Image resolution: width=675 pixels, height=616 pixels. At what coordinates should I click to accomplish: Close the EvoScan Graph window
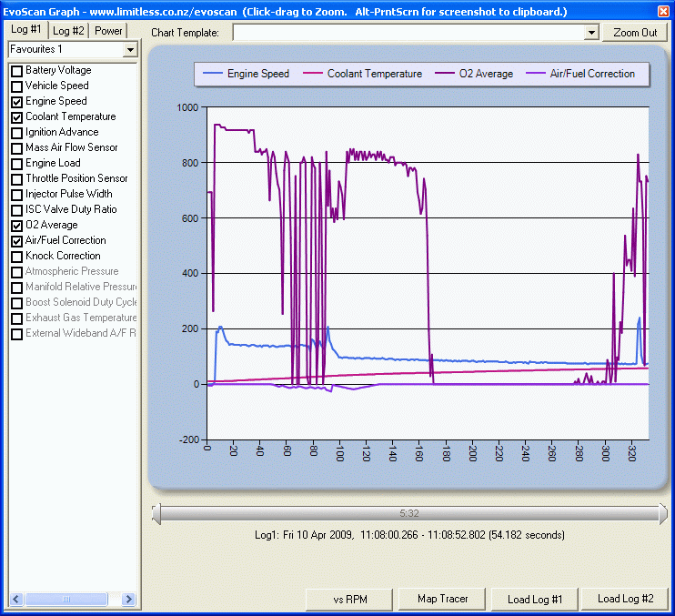point(663,11)
